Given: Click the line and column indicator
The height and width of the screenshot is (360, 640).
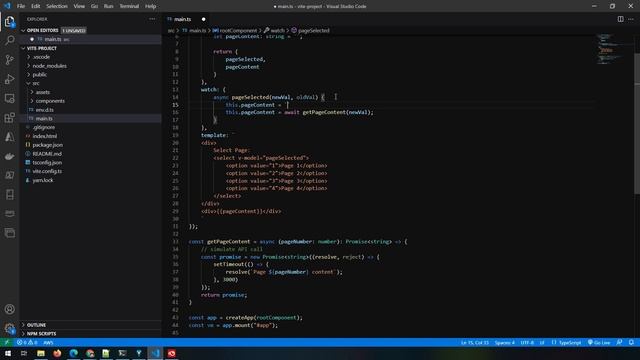Looking at the screenshot, I should (475, 342).
